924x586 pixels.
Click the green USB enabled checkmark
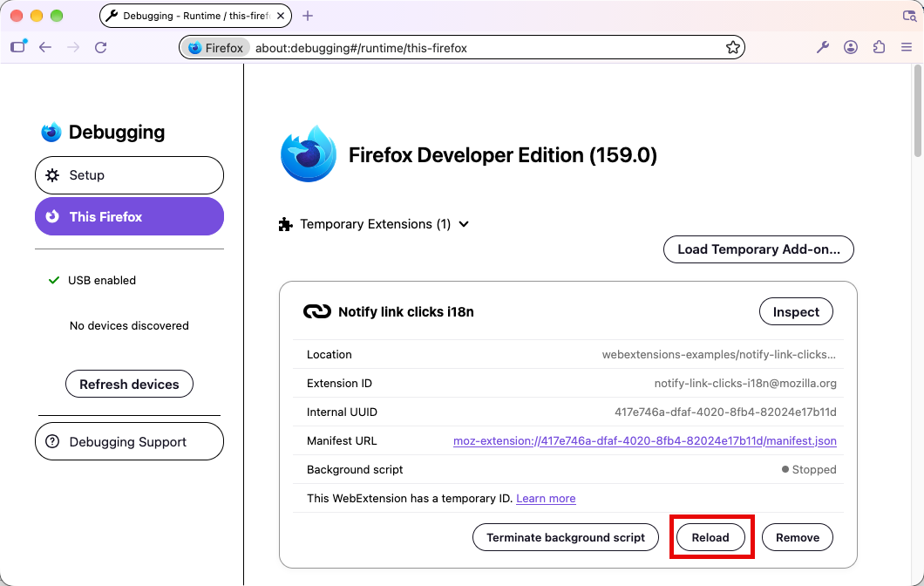pyautogui.click(x=54, y=280)
